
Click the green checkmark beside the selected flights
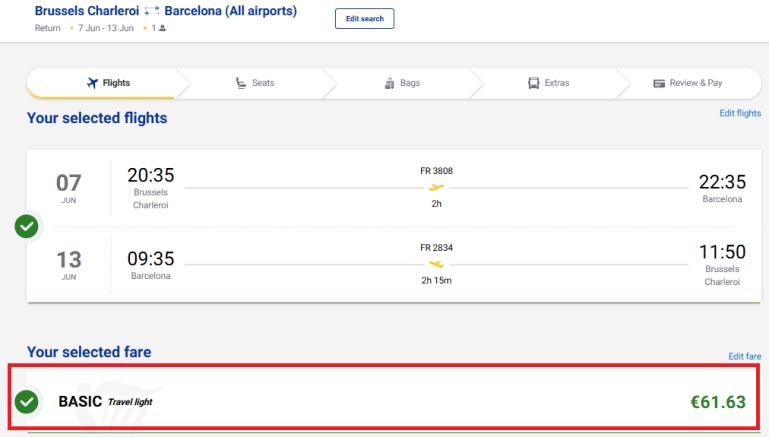(27, 227)
